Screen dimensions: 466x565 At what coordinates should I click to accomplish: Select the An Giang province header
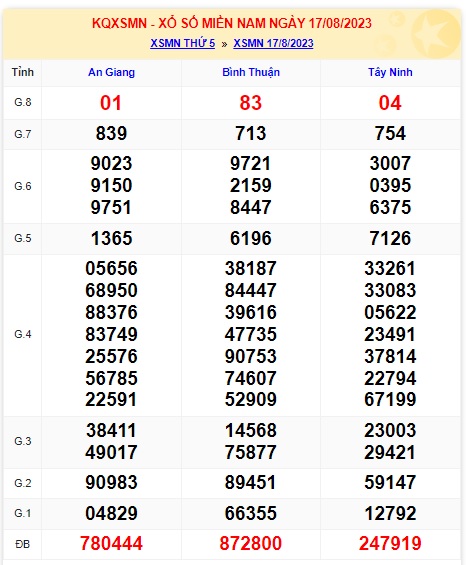[x=111, y=72]
